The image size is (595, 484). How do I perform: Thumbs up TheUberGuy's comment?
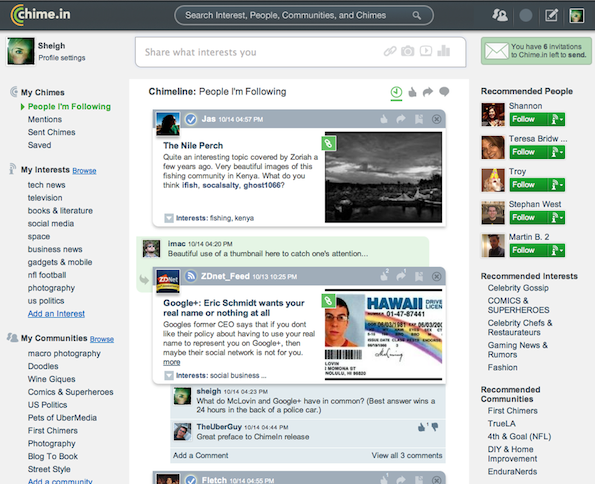point(422,427)
